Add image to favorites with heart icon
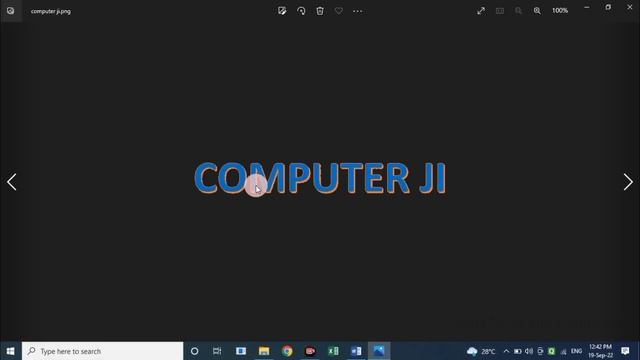Viewport: 640px width, 360px height. [339, 11]
